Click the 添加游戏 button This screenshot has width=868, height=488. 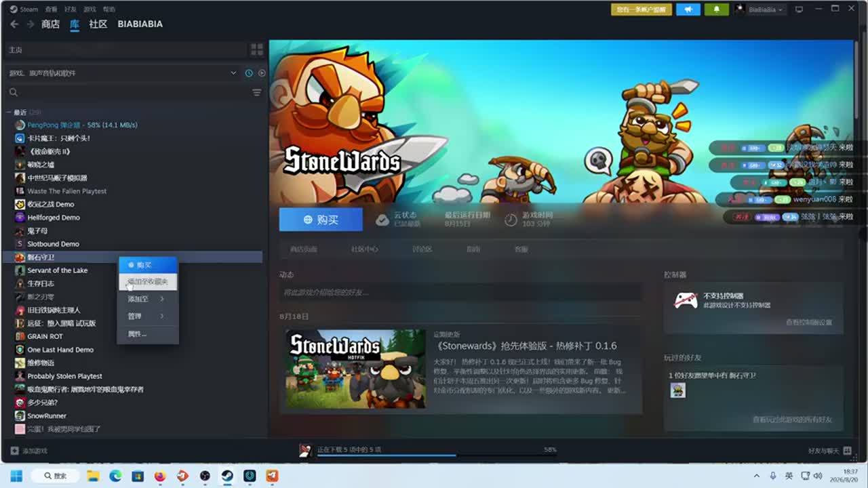click(x=29, y=451)
